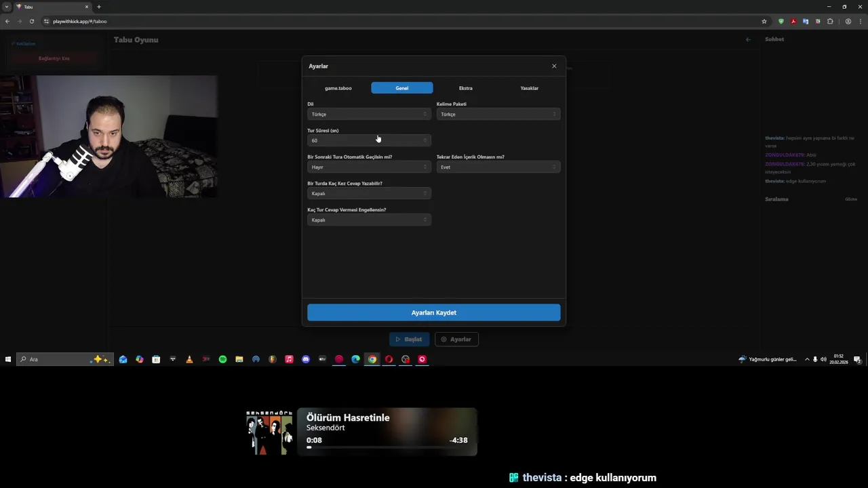Reload the page in Chrome
The image size is (868, 488).
click(x=31, y=21)
